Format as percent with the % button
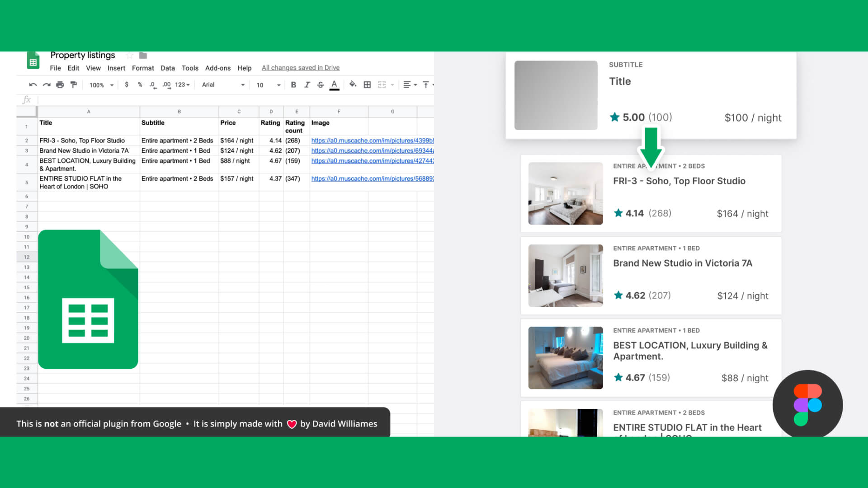868x488 pixels. coord(140,84)
